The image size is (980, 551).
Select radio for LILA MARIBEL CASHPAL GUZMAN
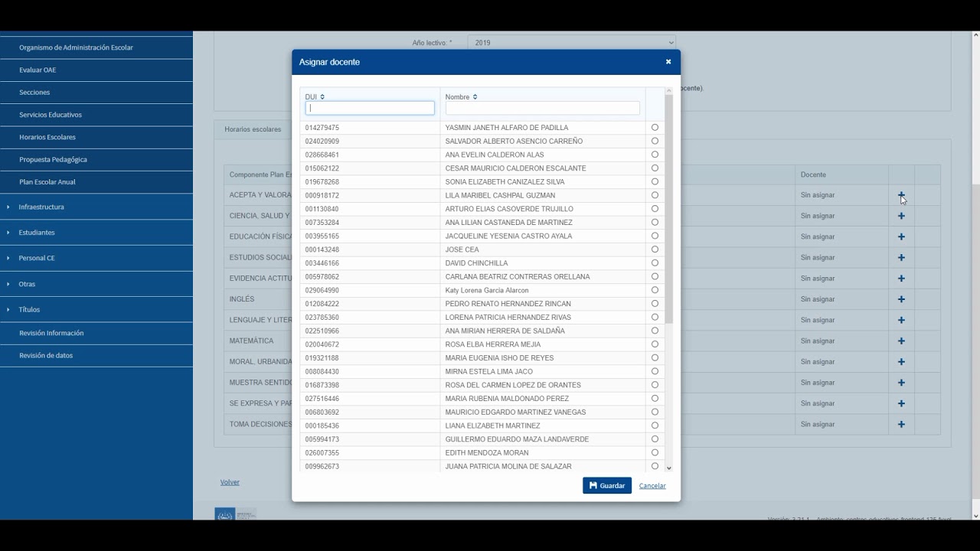click(655, 195)
